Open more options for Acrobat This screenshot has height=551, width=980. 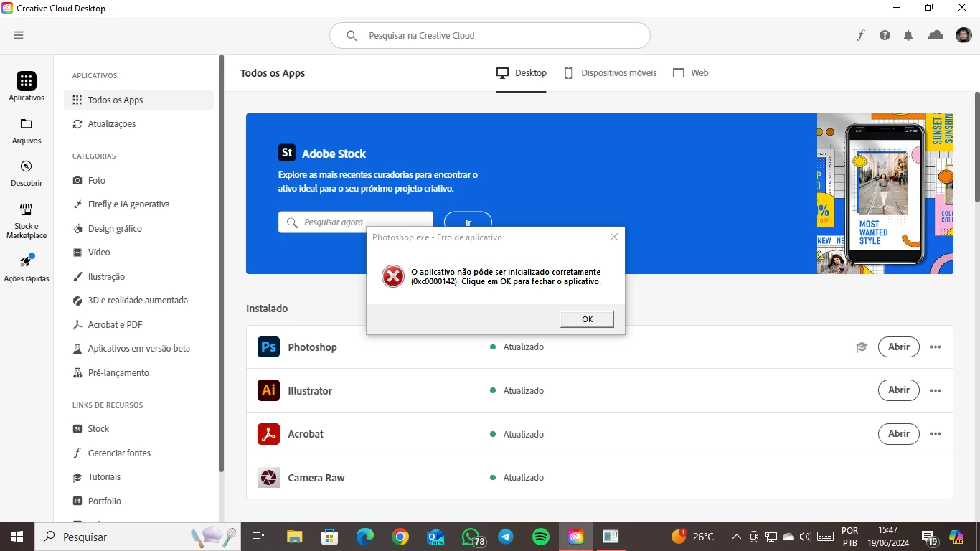[936, 434]
